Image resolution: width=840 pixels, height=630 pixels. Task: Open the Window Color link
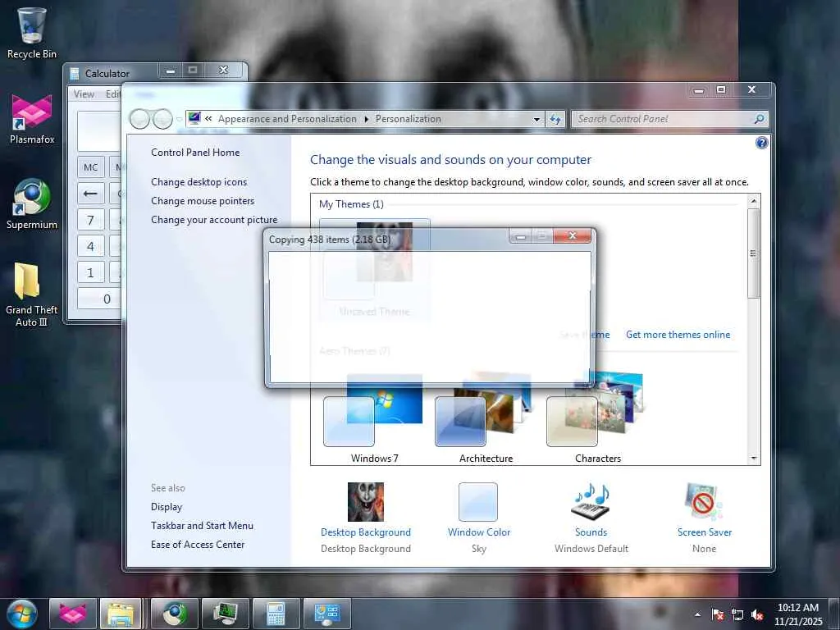479,532
